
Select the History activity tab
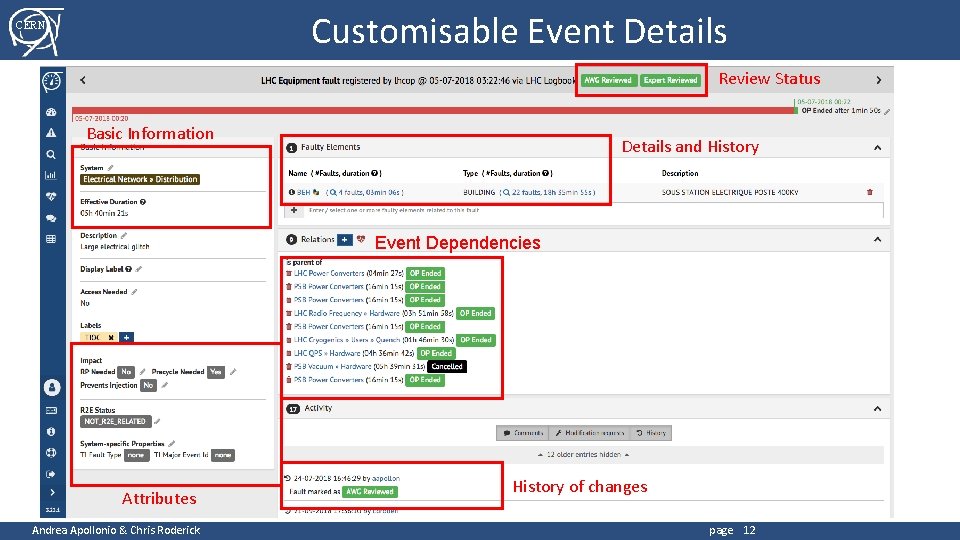click(x=651, y=433)
